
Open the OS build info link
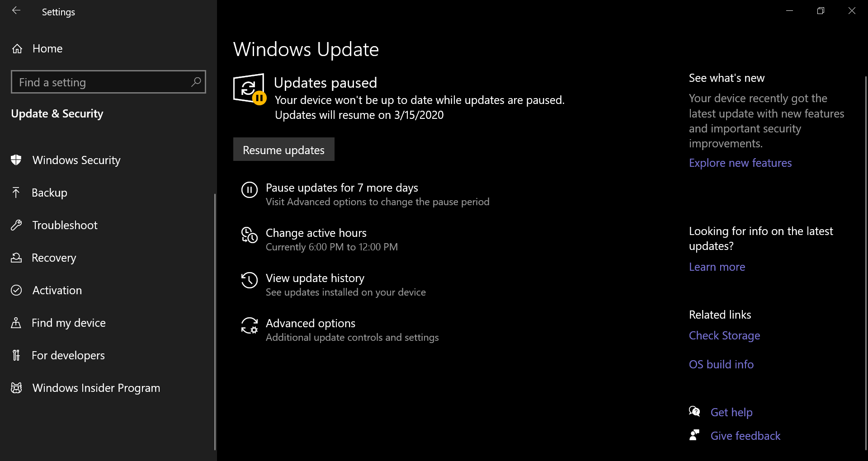pyautogui.click(x=721, y=364)
